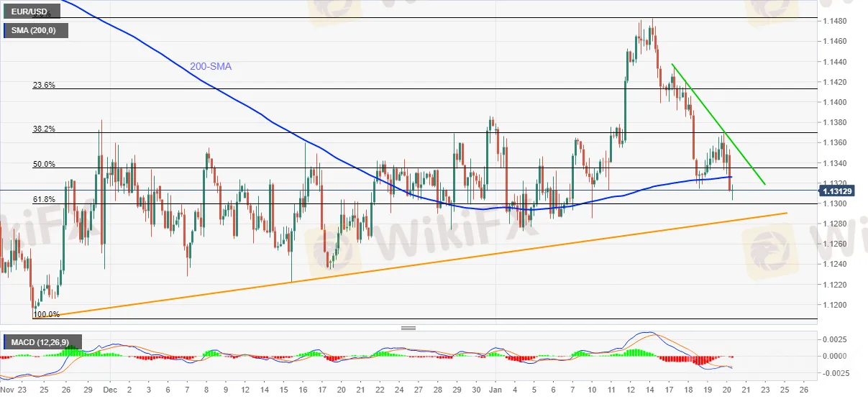This screenshot has height=399, width=868.
Task: Click the MACD (12,26,9) indicator label
Action: coord(42,341)
